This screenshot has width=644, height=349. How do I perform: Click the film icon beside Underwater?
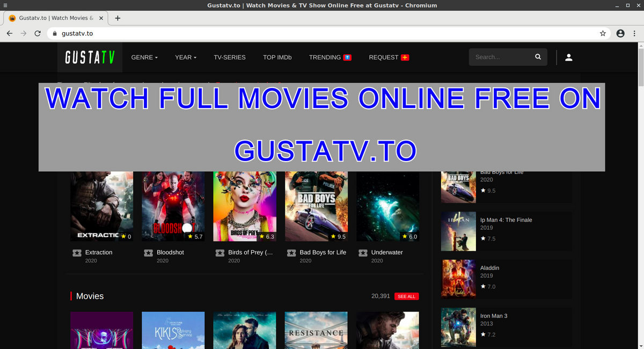[x=363, y=253]
